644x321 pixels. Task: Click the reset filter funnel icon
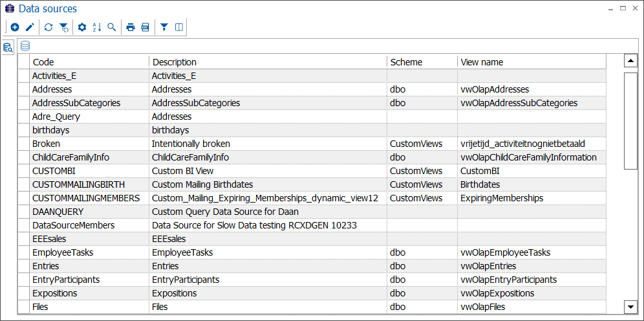(63, 28)
